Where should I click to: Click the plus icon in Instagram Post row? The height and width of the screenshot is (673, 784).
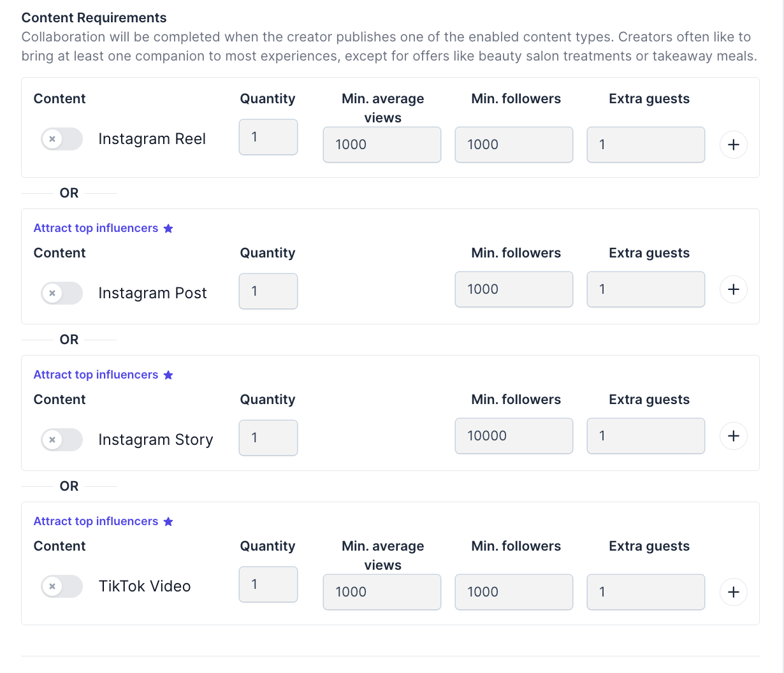point(733,289)
